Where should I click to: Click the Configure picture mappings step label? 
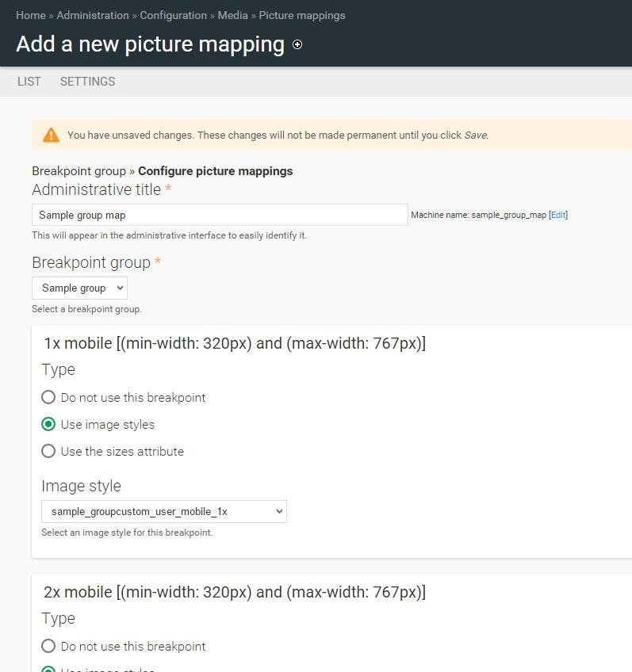click(215, 171)
